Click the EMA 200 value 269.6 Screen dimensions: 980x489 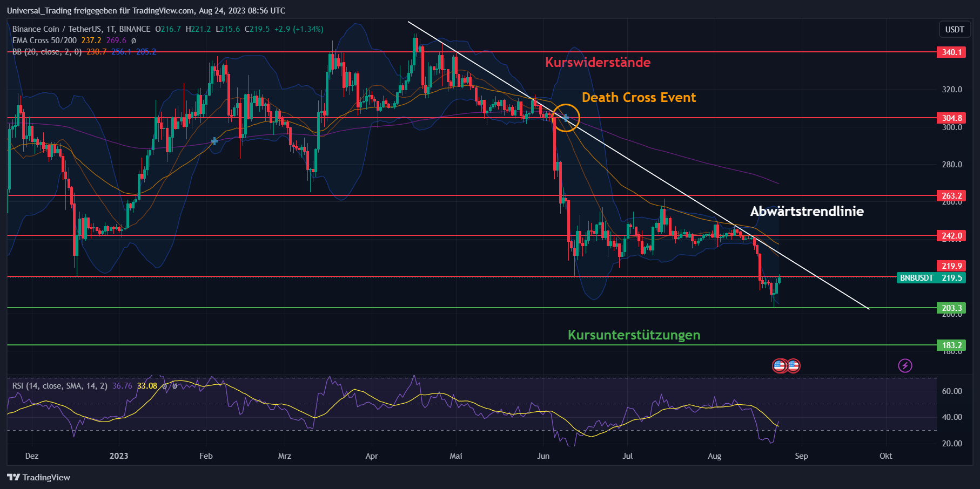click(x=116, y=40)
